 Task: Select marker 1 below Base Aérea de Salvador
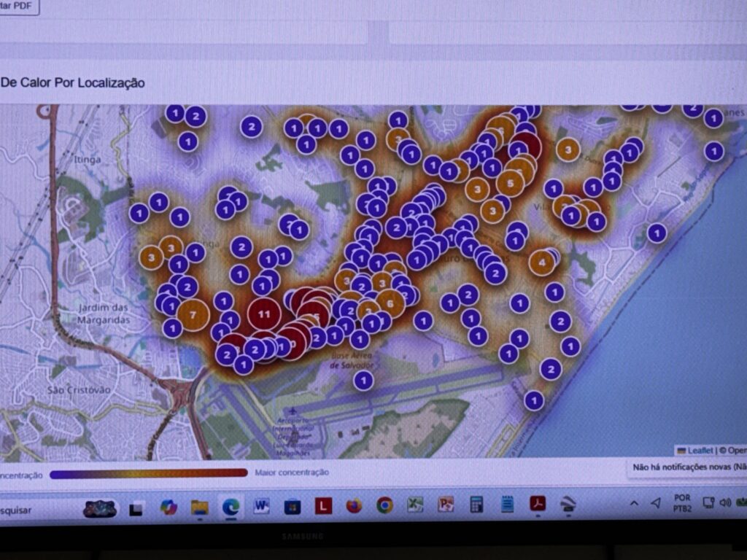pyautogui.click(x=363, y=381)
